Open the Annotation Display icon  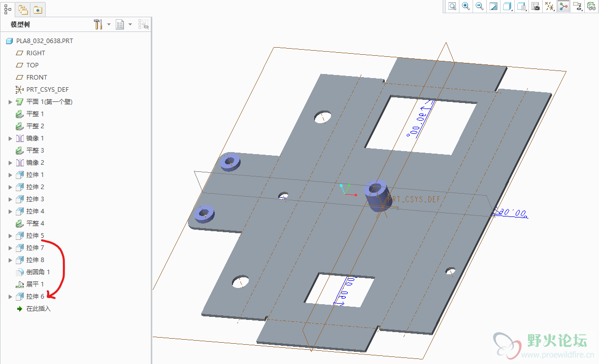click(x=577, y=6)
